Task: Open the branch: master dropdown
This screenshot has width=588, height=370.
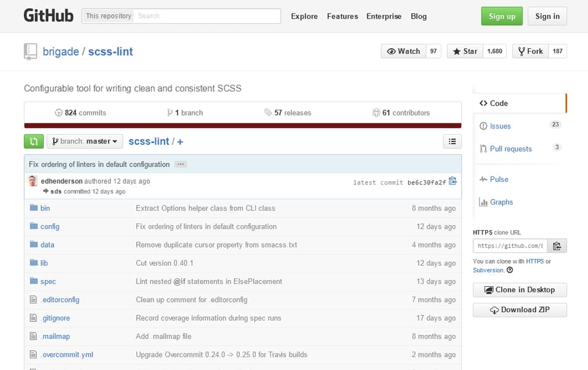Action: pos(84,141)
